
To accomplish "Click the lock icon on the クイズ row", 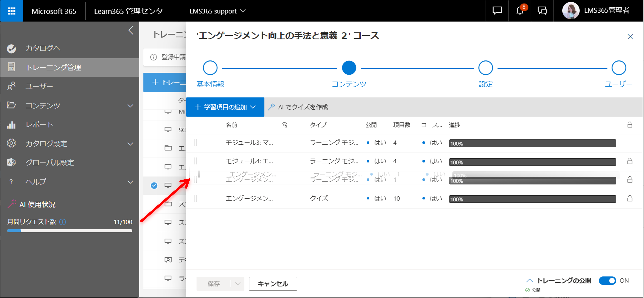I will click(x=630, y=199).
